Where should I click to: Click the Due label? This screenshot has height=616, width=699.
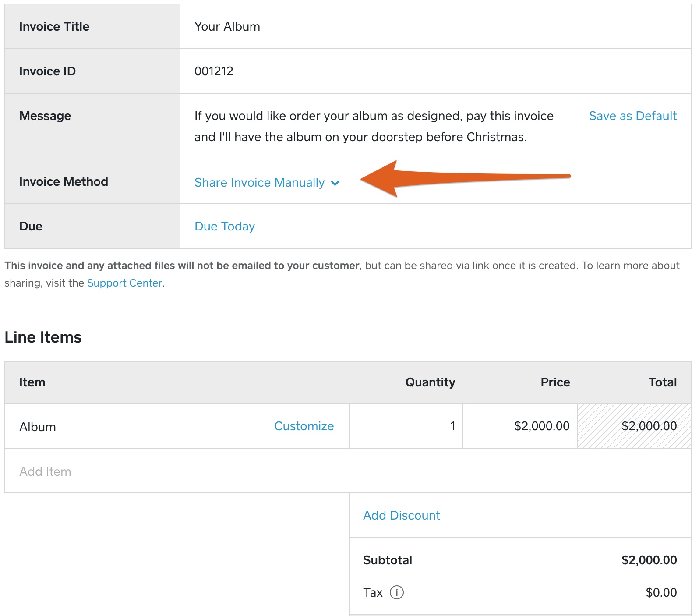coord(31,226)
